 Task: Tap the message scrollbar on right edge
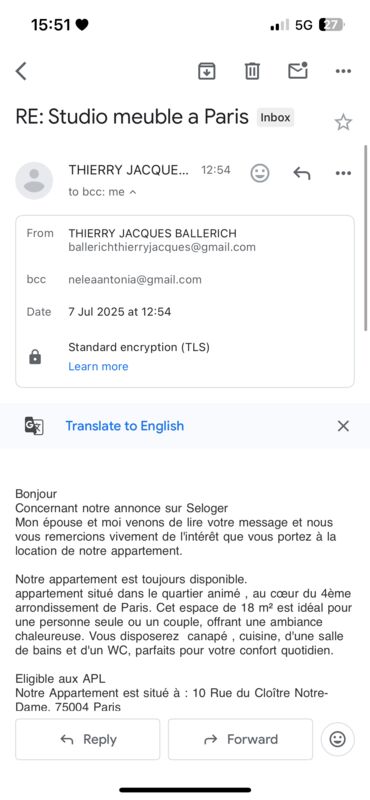click(x=366, y=238)
